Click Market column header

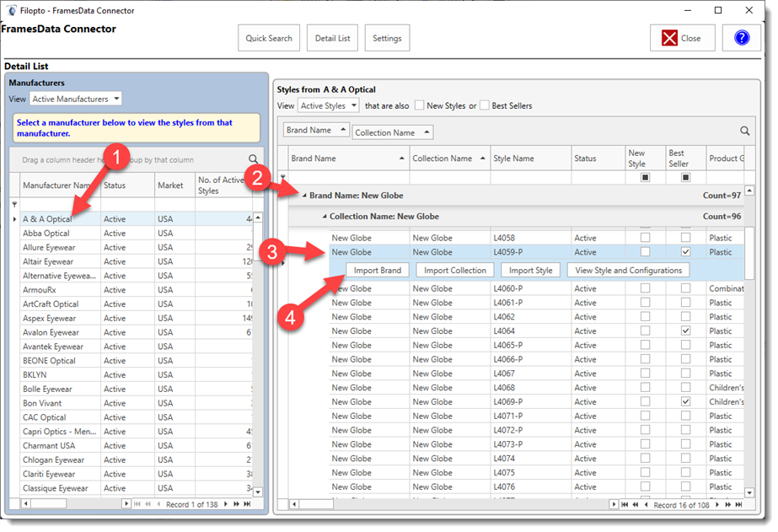pyautogui.click(x=174, y=185)
